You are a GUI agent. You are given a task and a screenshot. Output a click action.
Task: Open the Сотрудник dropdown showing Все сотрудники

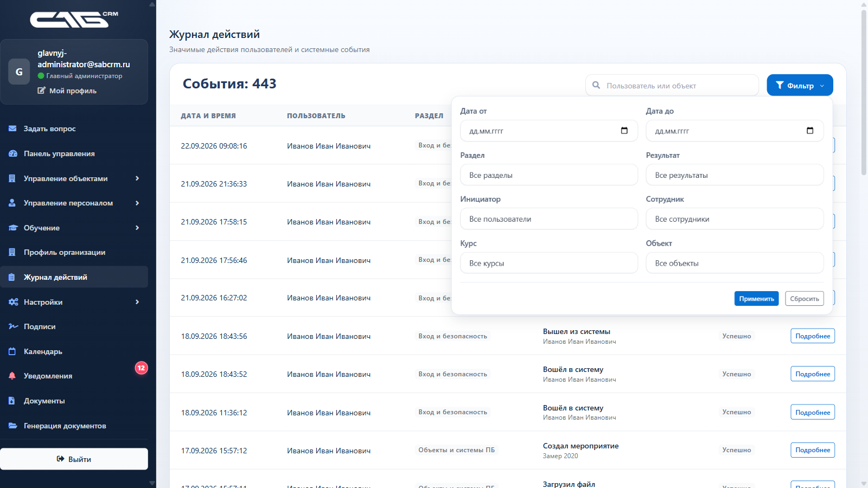[735, 219]
